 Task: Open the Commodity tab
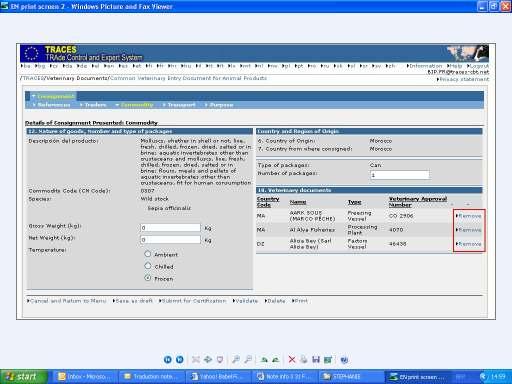[134, 105]
